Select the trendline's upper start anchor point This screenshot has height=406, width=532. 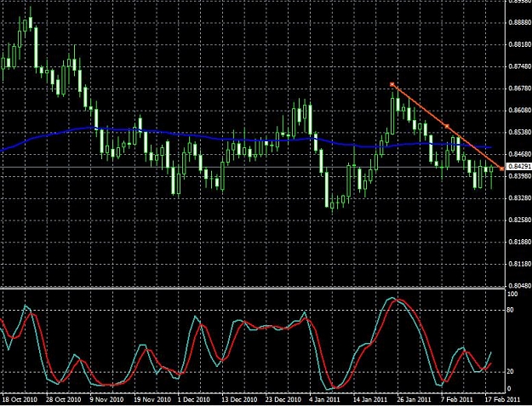point(392,84)
